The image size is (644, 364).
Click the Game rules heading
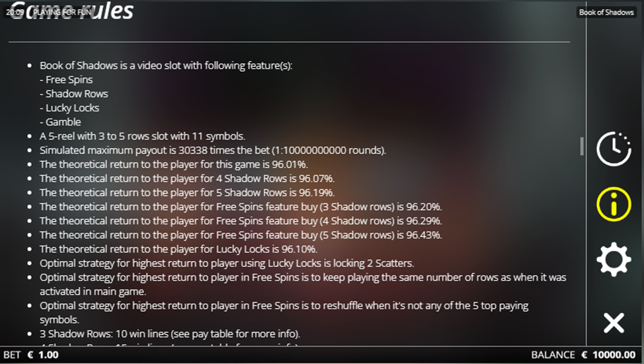tap(72, 11)
